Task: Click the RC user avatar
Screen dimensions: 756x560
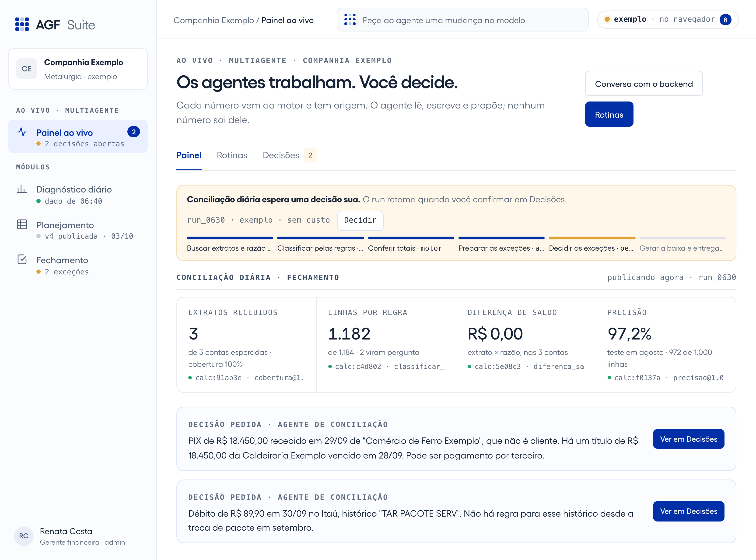Action: [24, 536]
